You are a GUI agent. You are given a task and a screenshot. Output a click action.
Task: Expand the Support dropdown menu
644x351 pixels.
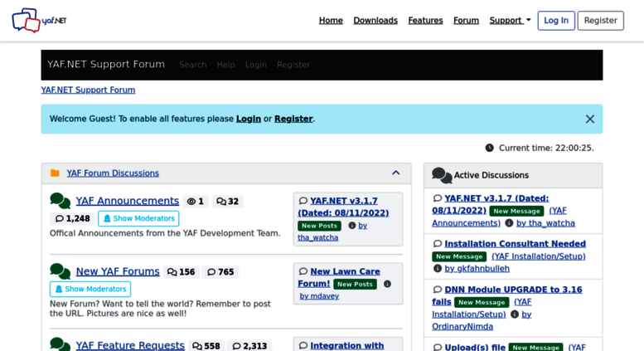pyautogui.click(x=510, y=21)
